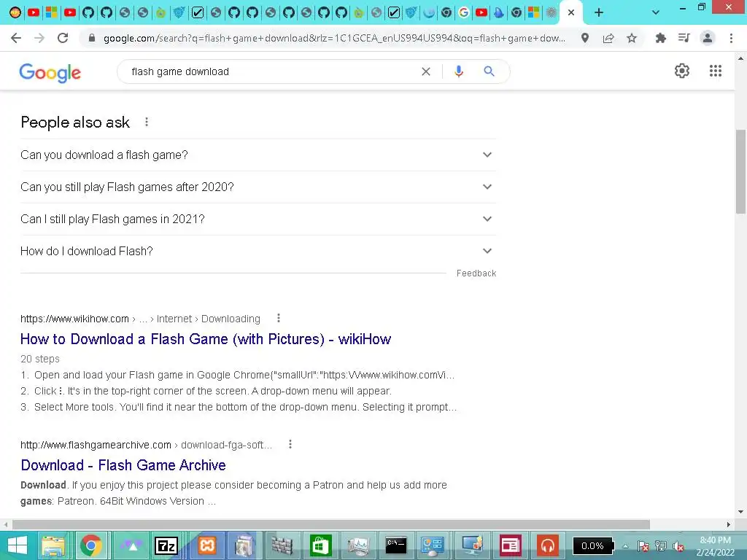747x560 pixels.
Task: Reload the current page
Action: 63,38
